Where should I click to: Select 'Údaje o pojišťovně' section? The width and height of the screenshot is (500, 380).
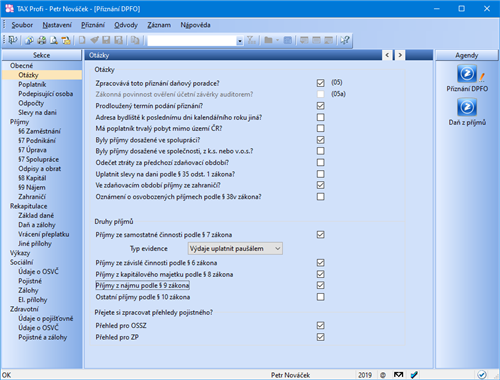pyautogui.click(x=46, y=318)
